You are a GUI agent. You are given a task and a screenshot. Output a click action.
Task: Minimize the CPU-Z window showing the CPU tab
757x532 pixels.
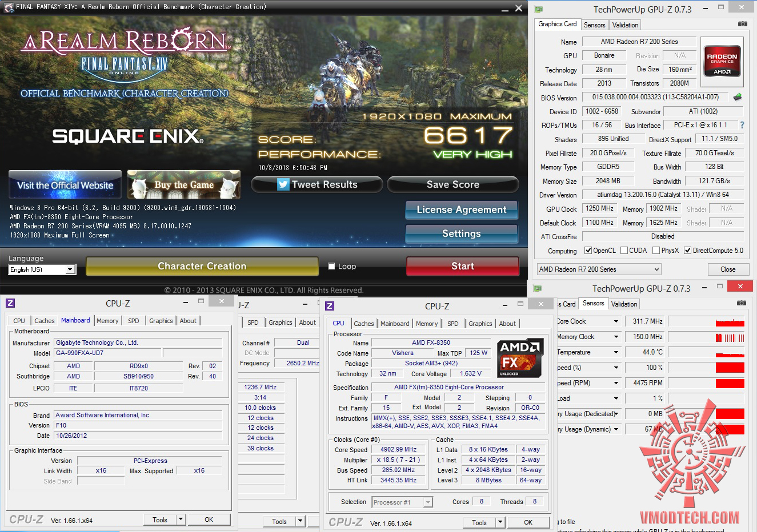[x=506, y=305]
